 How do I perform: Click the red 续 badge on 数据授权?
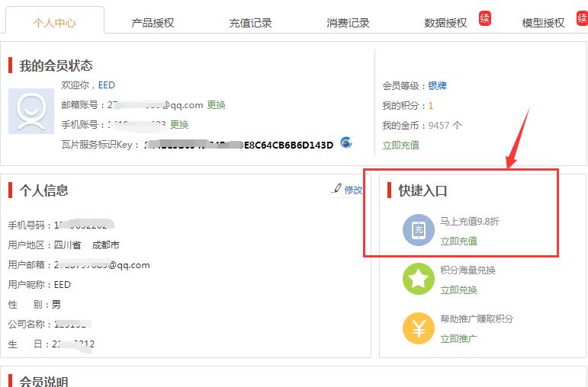point(485,18)
